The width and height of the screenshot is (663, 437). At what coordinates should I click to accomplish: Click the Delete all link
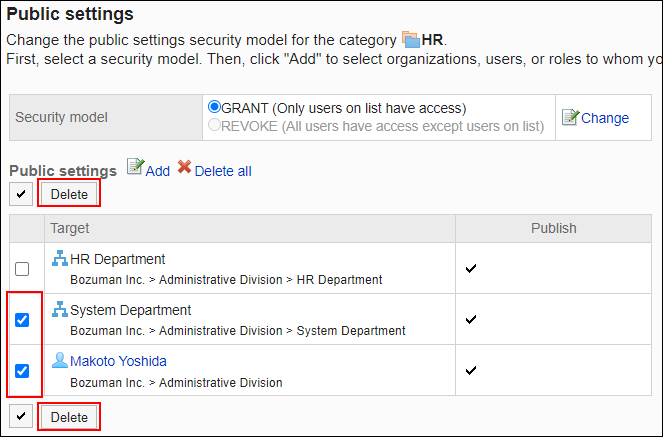coord(223,171)
